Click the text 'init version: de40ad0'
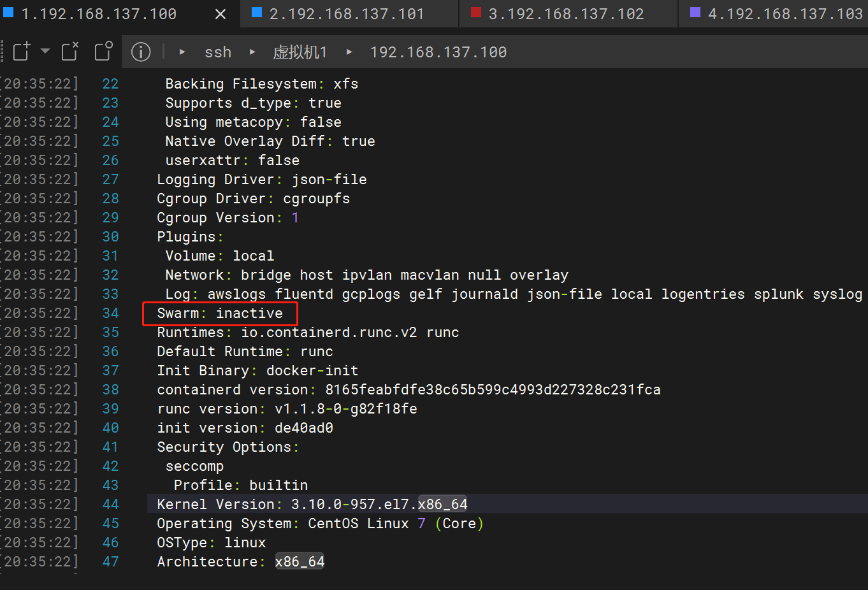The height and width of the screenshot is (590, 868). click(x=245, y=428)
